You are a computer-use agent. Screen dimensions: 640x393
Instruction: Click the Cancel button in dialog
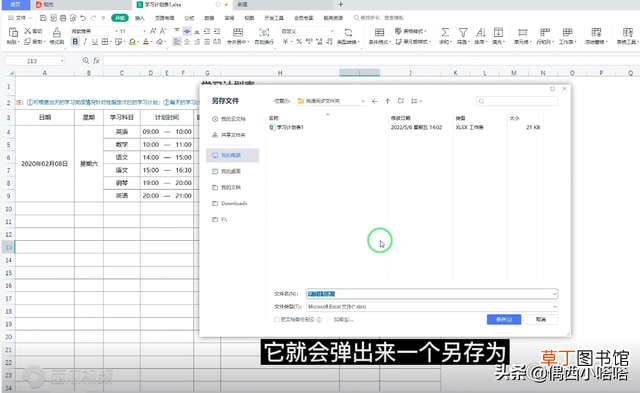point(541,320)
